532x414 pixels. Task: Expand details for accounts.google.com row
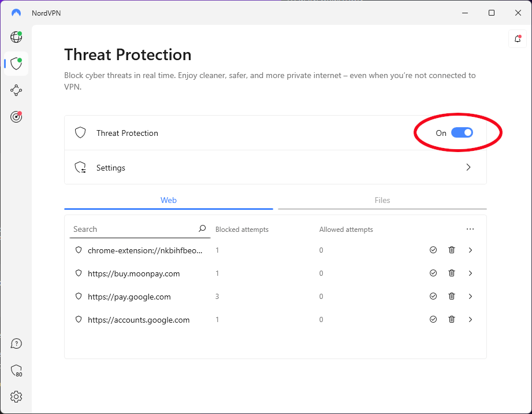[x=470, y=319]
